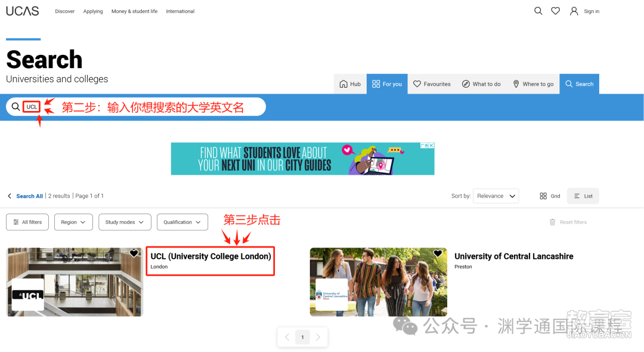Image resolution: width=644 pixels, height=352 pixels.
Task: Click the UCAS logo
Action: [23, 11]
